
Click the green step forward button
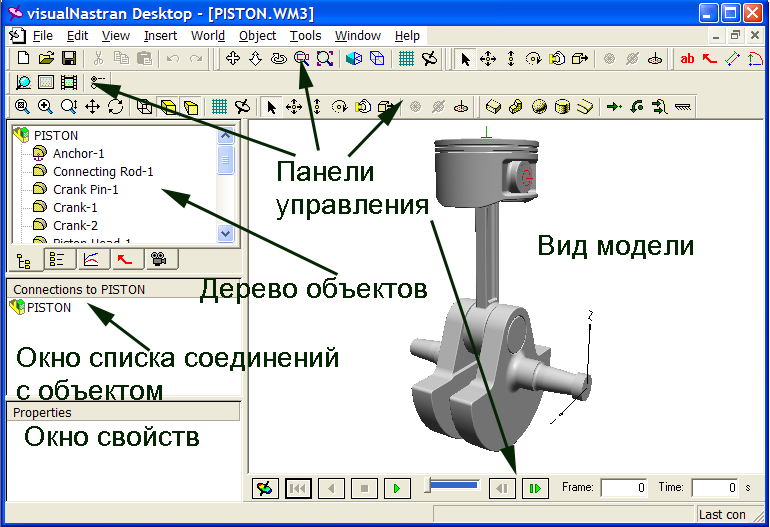[535, 488]
